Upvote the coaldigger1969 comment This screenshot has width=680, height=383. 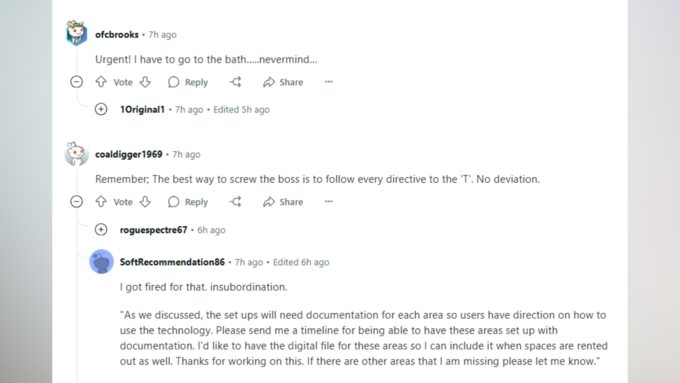tap(101, 202)
